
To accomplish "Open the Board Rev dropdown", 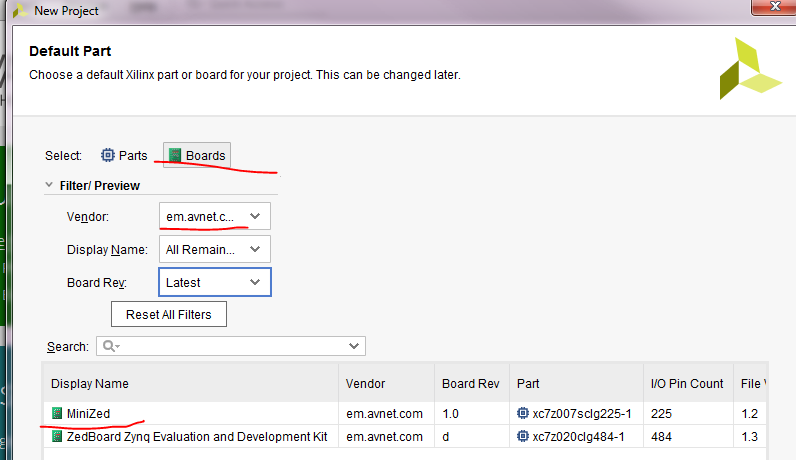I will (215, 282).
